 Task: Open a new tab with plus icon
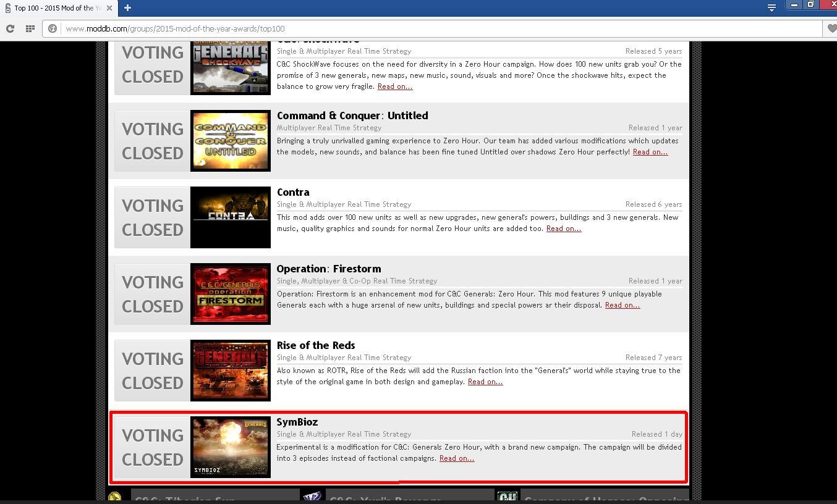point(127,7)
